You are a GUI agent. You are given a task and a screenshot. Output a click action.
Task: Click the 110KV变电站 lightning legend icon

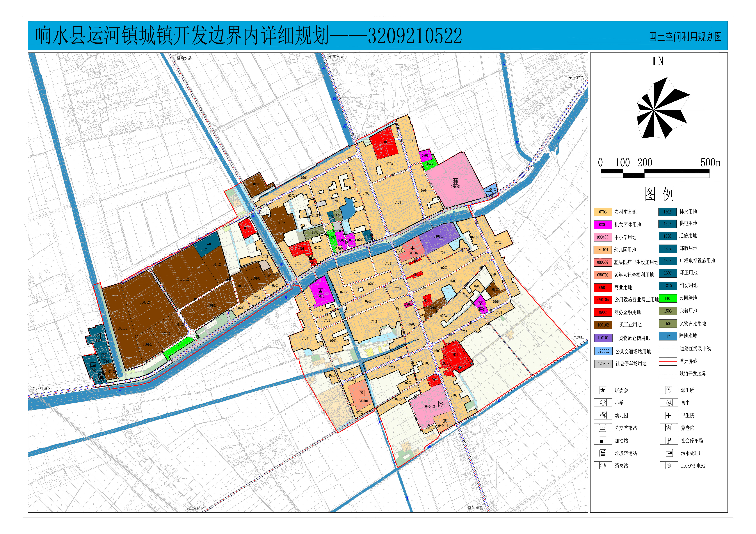(669, 466)
